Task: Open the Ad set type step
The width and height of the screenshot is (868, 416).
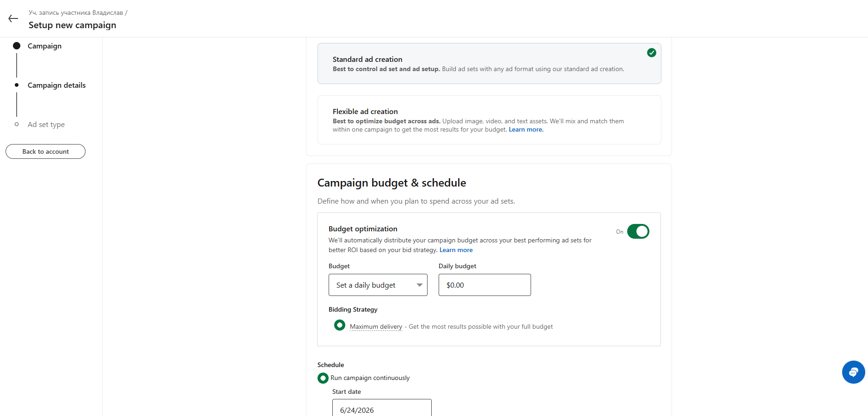Action: coord(46,125)
